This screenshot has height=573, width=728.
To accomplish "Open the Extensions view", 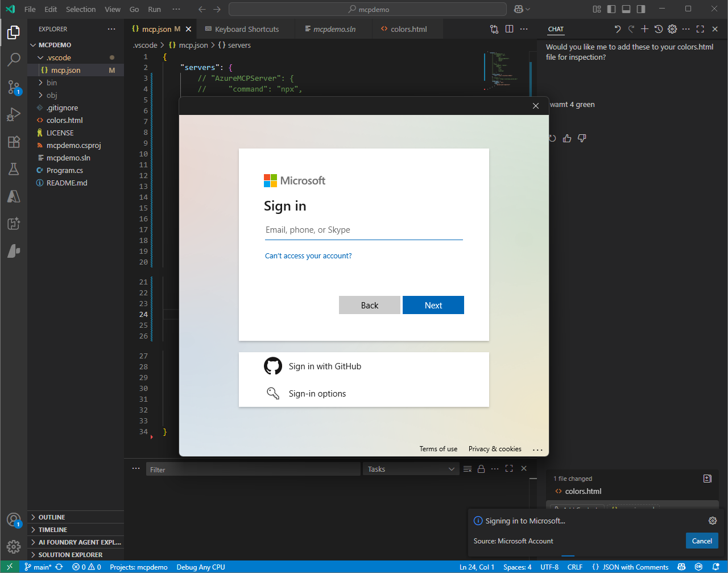I will (x=14, y=142).
